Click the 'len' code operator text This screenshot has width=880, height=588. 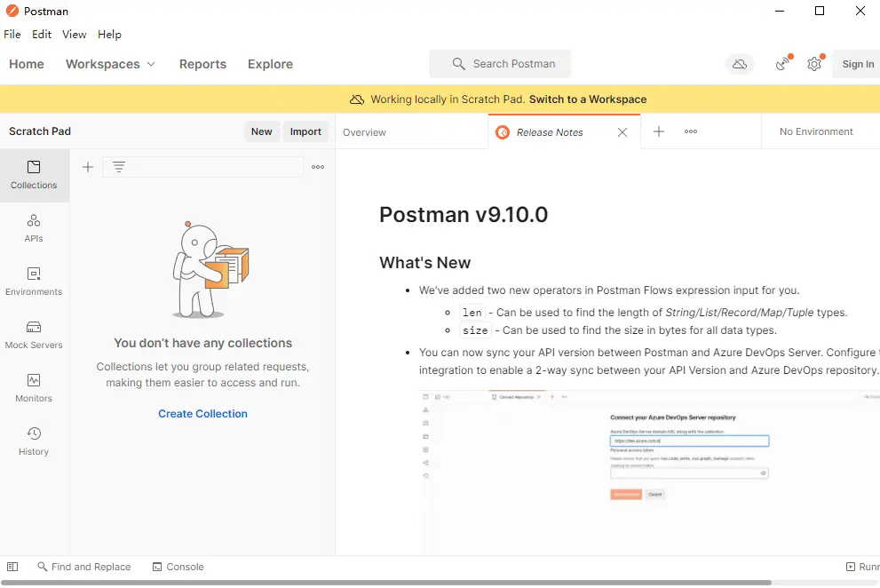coord(472,313)
